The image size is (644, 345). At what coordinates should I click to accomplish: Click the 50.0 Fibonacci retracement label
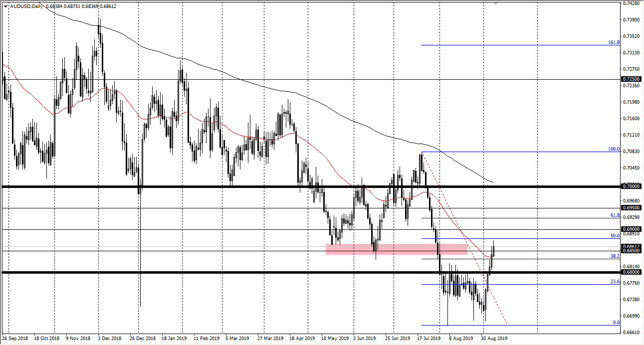pyautogui.click(x=615, y=236)
